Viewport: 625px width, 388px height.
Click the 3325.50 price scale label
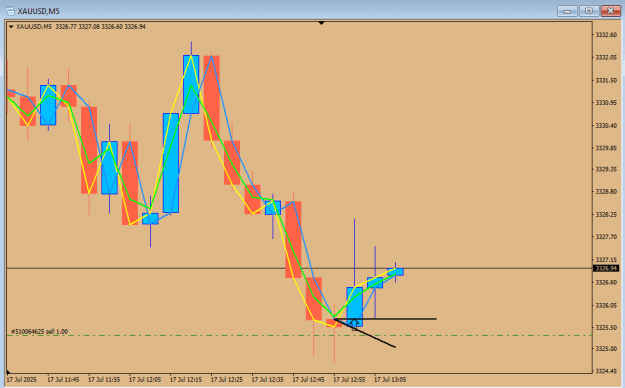pos(606,327)
